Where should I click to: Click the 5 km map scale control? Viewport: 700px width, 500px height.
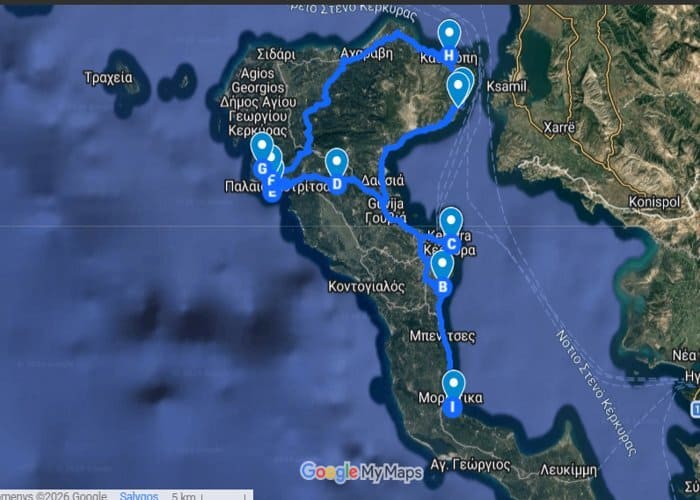[209, 496]
